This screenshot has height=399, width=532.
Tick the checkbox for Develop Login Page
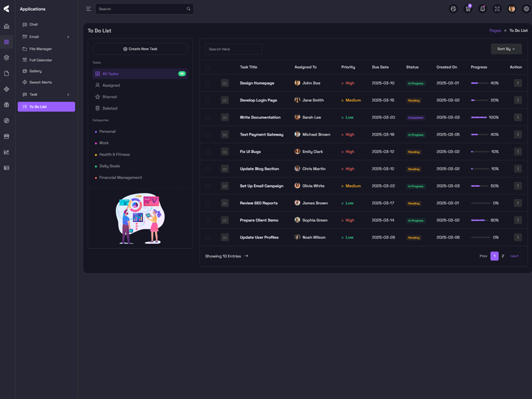207,100
